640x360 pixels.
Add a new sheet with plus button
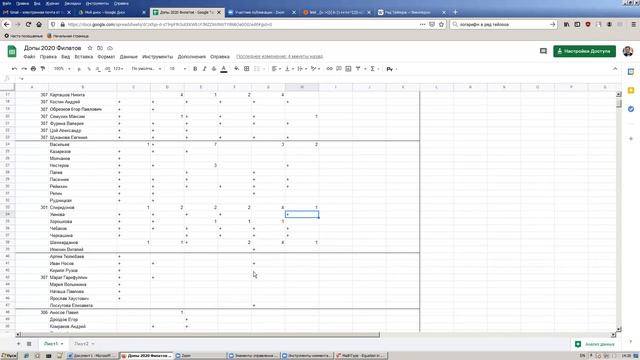(18, 344)
